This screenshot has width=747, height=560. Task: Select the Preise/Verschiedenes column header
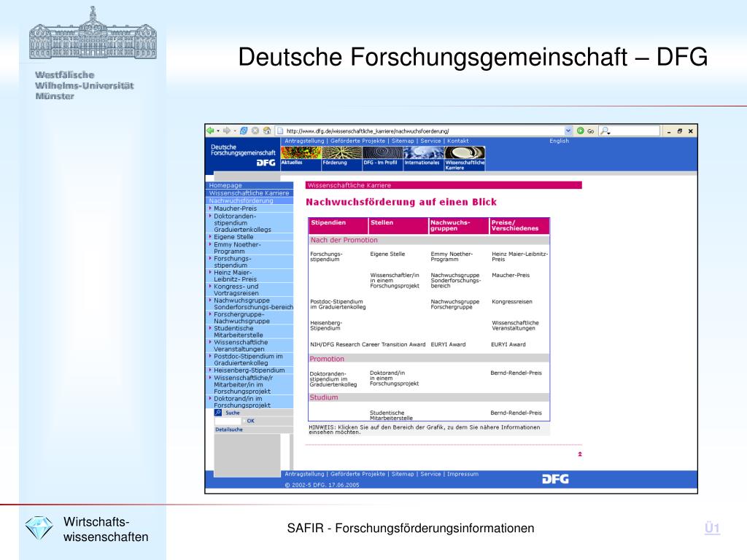coord(519,226)
